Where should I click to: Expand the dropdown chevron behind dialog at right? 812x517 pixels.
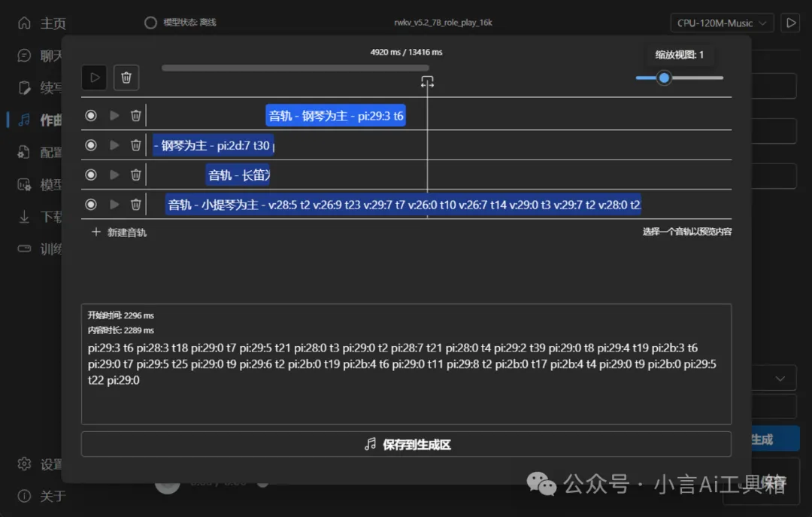[x=780, y=379]
